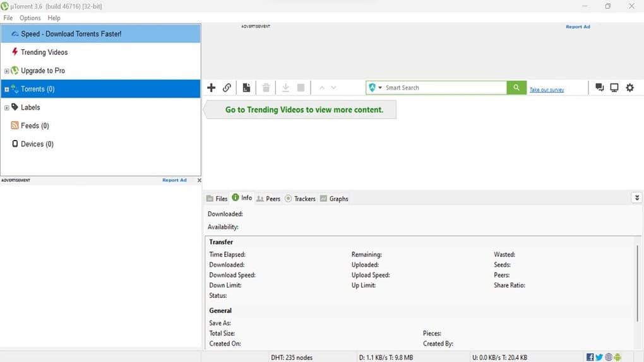Screen dimensions: 644x362
Task: Open the chat bubbles icon in toolbar
Action: [599, 88]
